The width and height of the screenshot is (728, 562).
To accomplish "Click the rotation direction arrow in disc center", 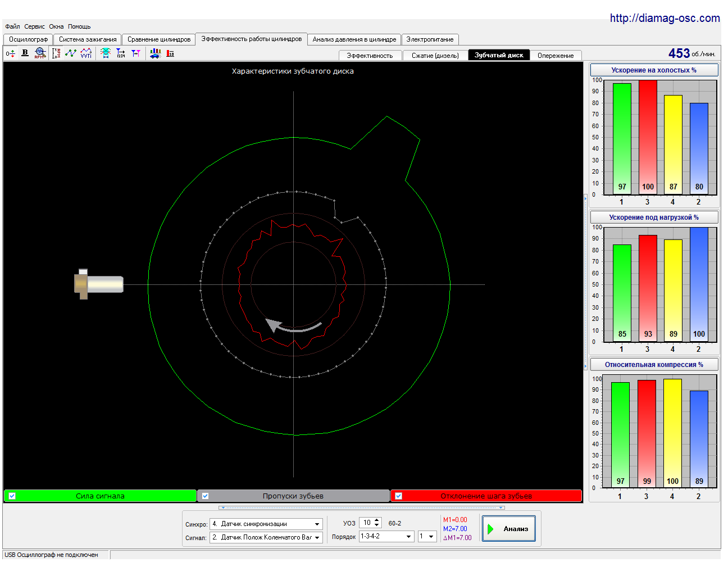I will pos(293,326).
